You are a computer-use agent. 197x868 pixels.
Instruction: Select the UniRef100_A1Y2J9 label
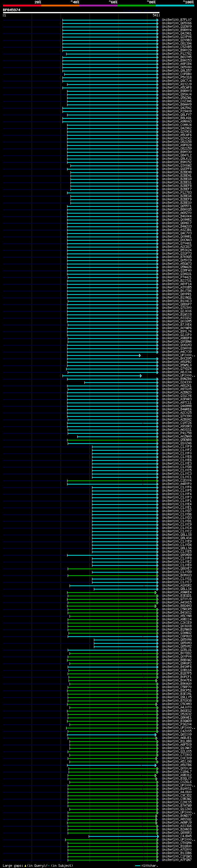(x=176, y=84)
